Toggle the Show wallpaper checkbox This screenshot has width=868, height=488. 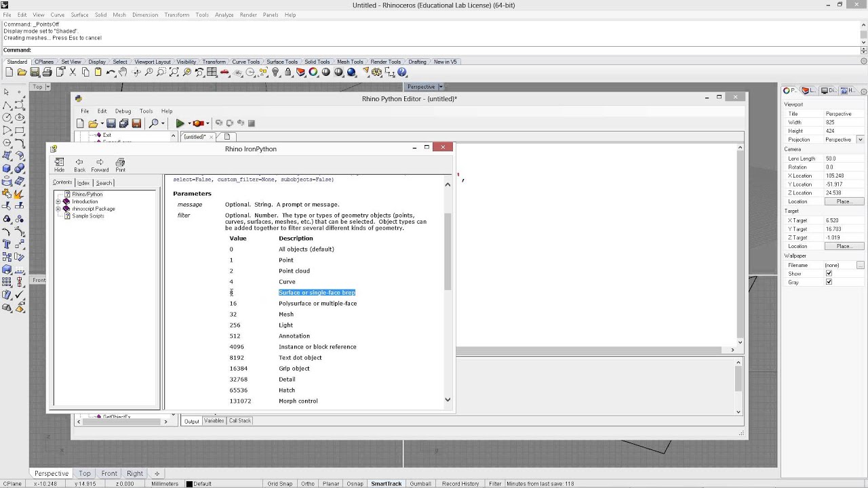829,274
